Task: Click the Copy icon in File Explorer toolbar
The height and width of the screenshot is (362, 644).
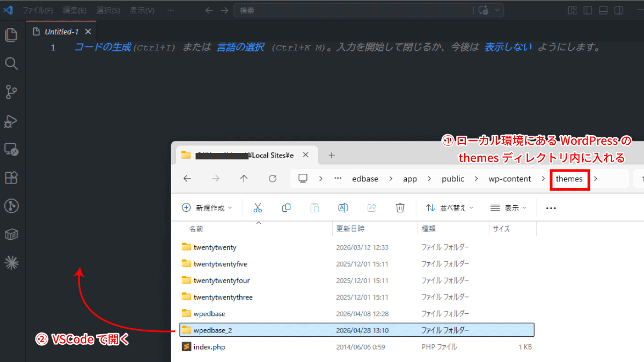Action: [x=286, y=208]
